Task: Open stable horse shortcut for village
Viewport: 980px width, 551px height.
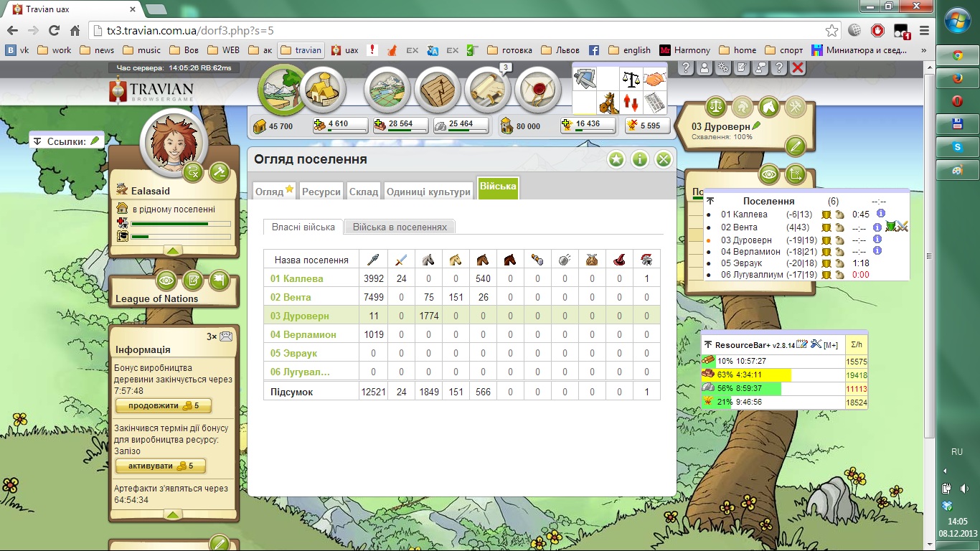Action: tap(769, 107)
